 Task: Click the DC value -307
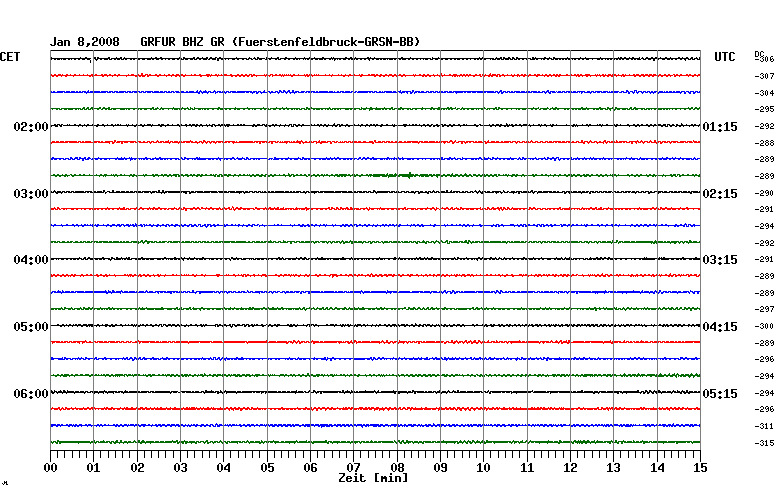(x=765, y=76)
